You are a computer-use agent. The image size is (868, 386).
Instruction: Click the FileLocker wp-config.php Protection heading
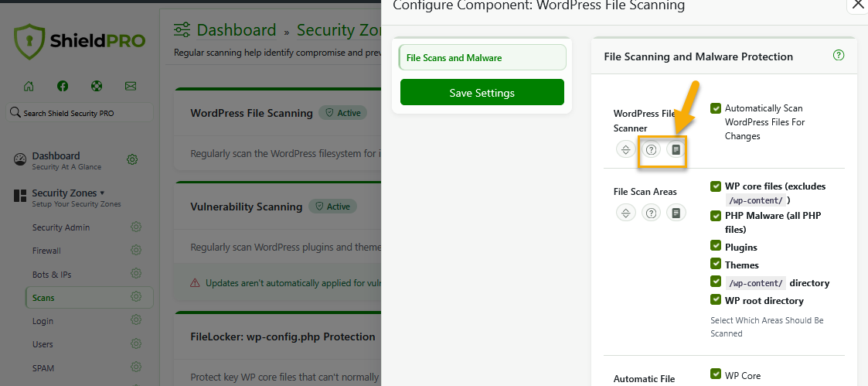[x=283, y=336]
